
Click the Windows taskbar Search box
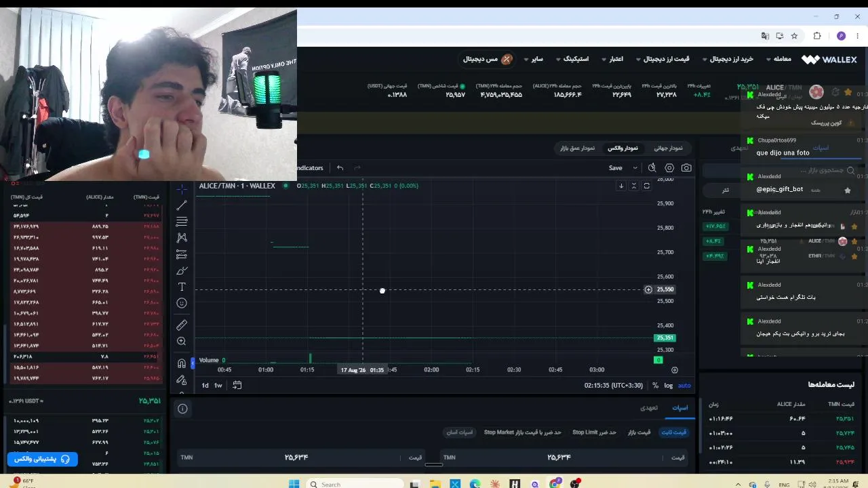[356, 484]
